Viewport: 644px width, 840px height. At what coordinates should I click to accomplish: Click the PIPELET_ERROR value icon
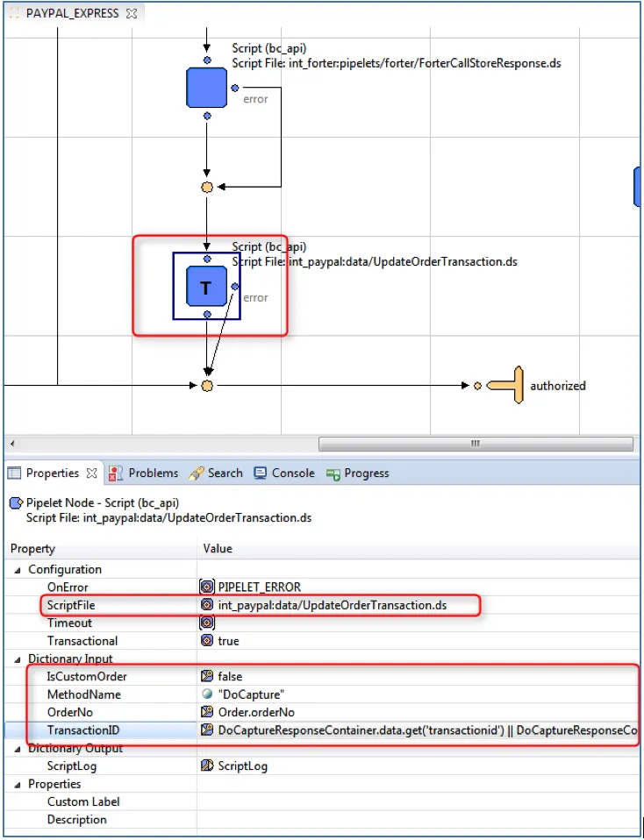pos(207,587)
